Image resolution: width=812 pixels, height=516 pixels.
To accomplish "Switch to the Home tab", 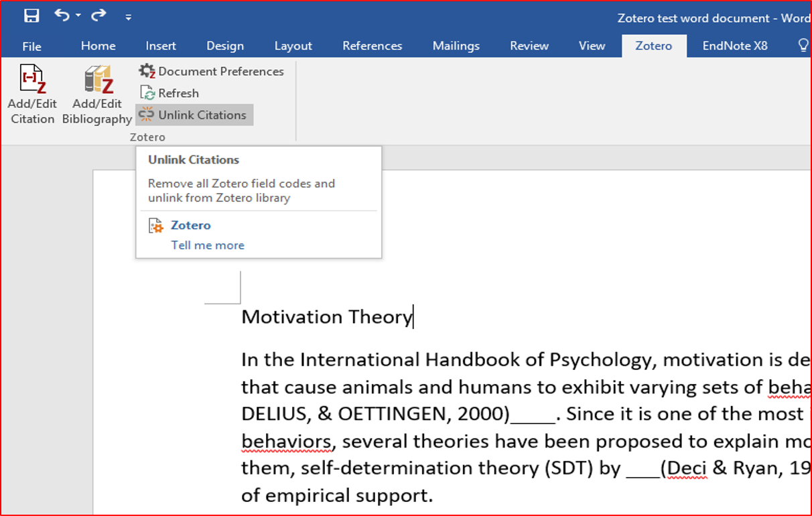I will (98, 46).
